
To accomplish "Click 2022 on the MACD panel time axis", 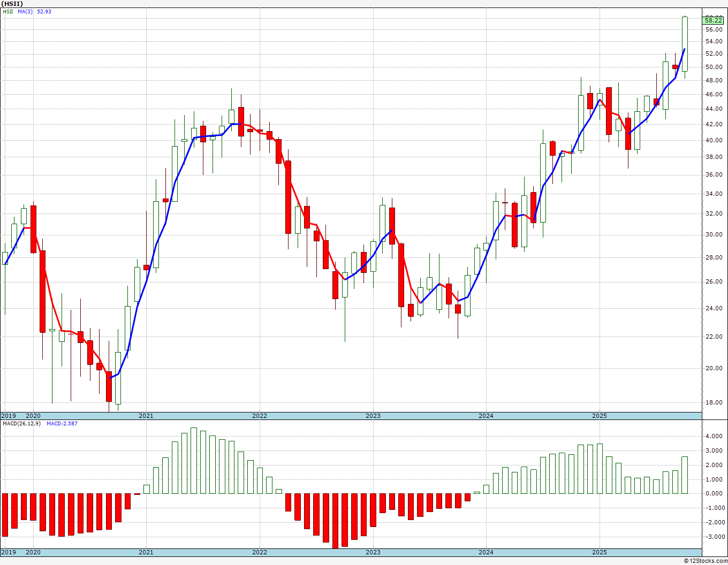I will click(259, 552).
